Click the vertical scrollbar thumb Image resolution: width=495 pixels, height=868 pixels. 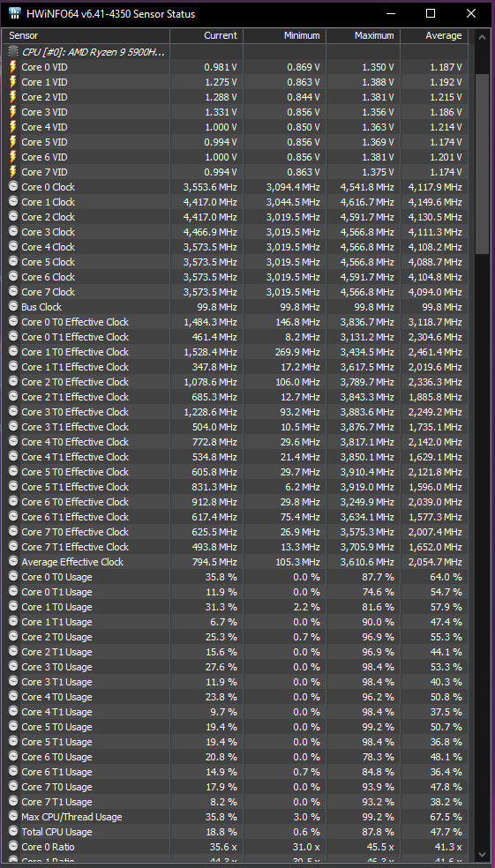coord(482,164)
